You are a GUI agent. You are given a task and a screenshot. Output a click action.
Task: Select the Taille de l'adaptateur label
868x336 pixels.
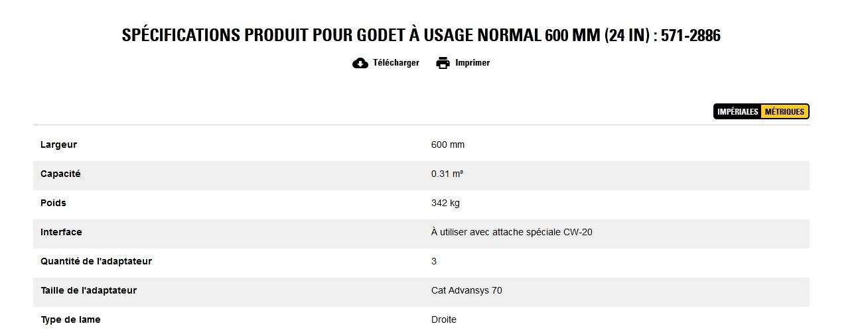click(88, 290)
